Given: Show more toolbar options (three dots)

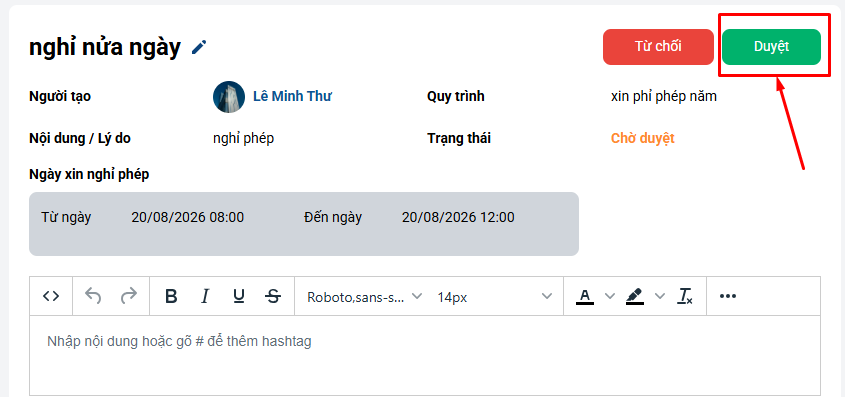Looking at the screenshot, I should click(728, 296).
